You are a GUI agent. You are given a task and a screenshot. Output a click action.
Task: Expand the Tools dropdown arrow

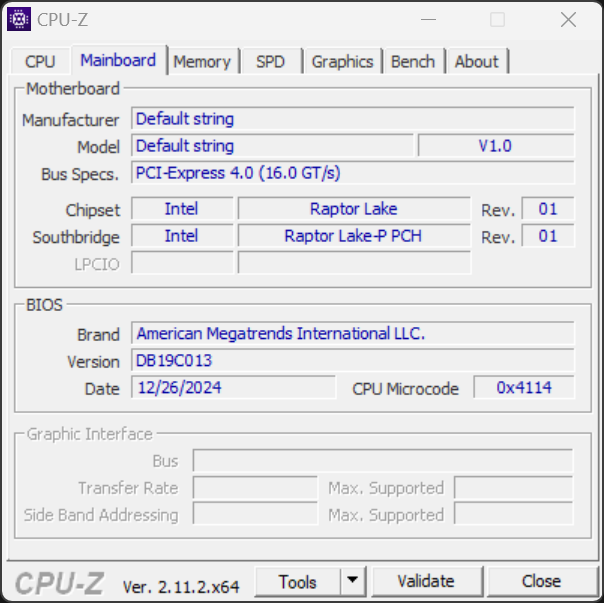click(x=352, y=581)
